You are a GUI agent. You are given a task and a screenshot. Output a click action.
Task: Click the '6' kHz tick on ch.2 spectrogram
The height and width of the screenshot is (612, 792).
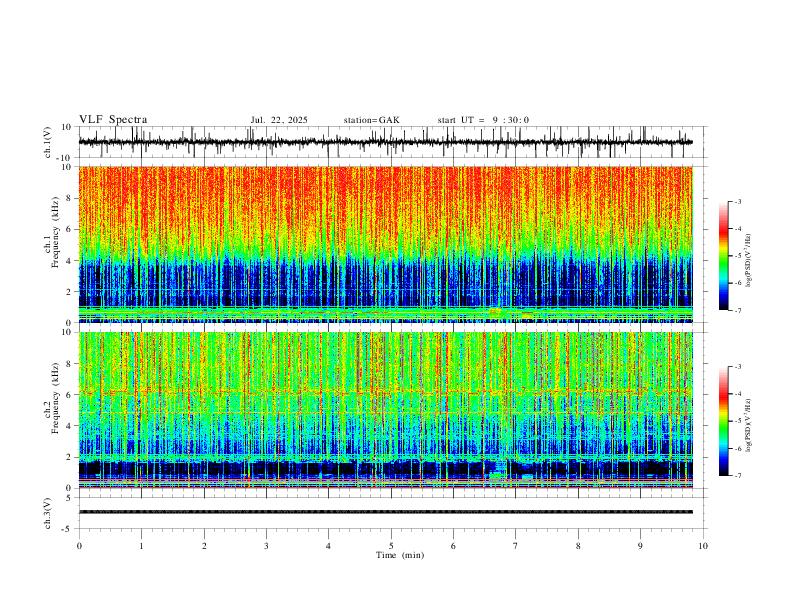(69, 395)
